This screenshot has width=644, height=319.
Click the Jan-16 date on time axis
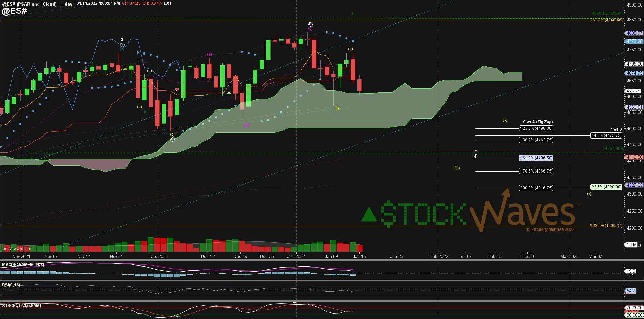(359, 256)
